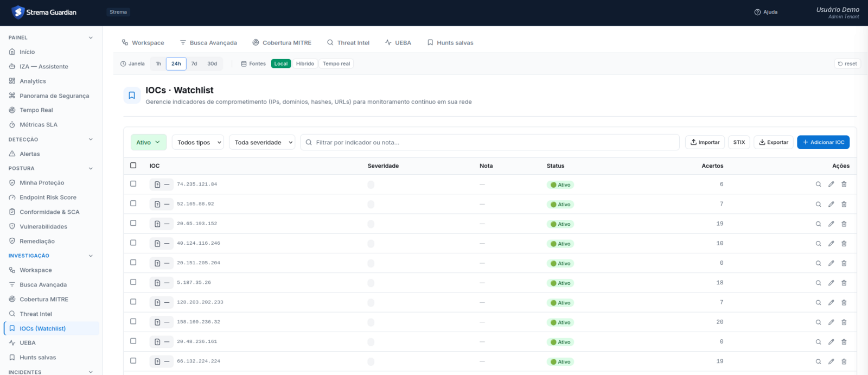Edit the IOC 20.151.205.204 entry
The width and height of the screenshot is (868, 375).
coord(831,263)
